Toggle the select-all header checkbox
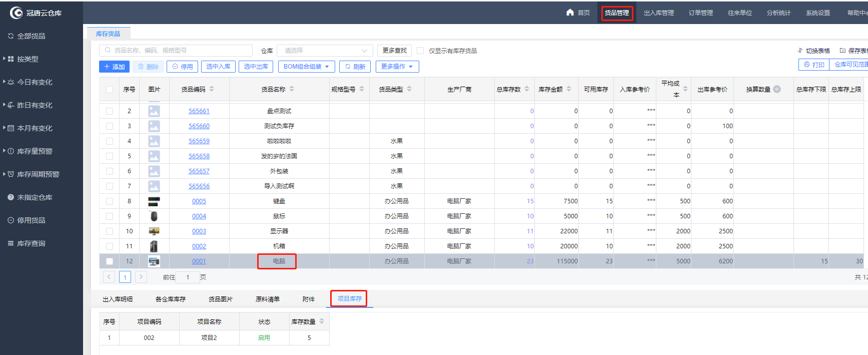Screen dimensions: 868x355 click(110, 90)
